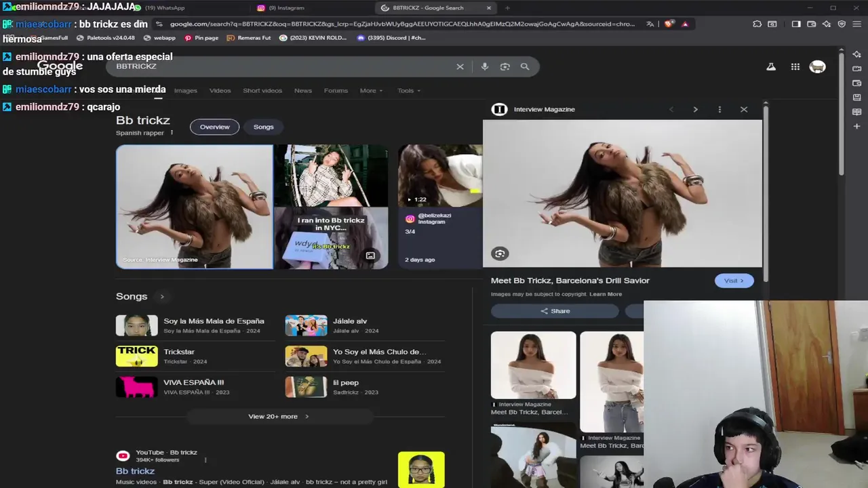Open Brave VPN shield icon
The image size is (868, 488).
(x=842, y=24)
